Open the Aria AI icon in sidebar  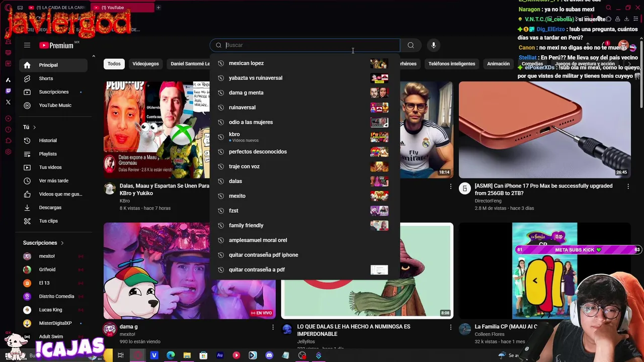[x=8, y=79]
